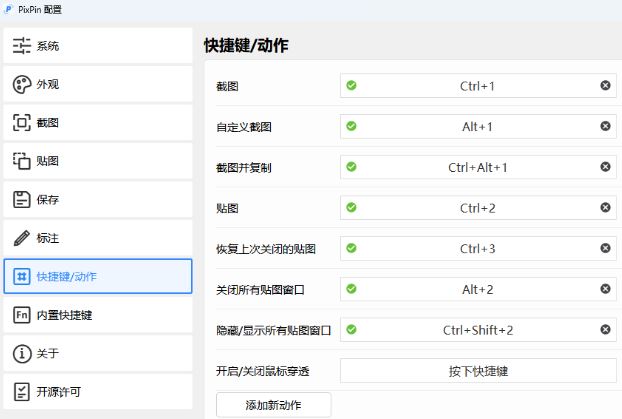The width and height of the screenshot is (622, 419).
Task: Click the 系统 settings sliders icon
Action: click(x=21, y=46)
